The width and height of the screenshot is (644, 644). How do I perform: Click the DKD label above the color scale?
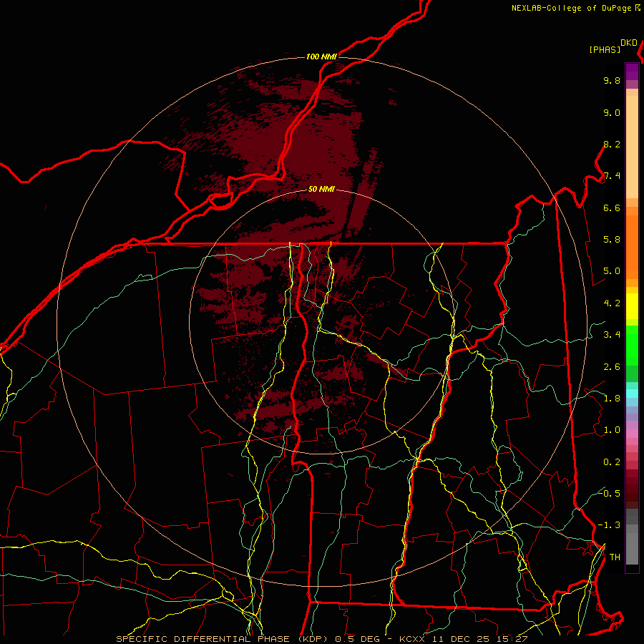629,43
